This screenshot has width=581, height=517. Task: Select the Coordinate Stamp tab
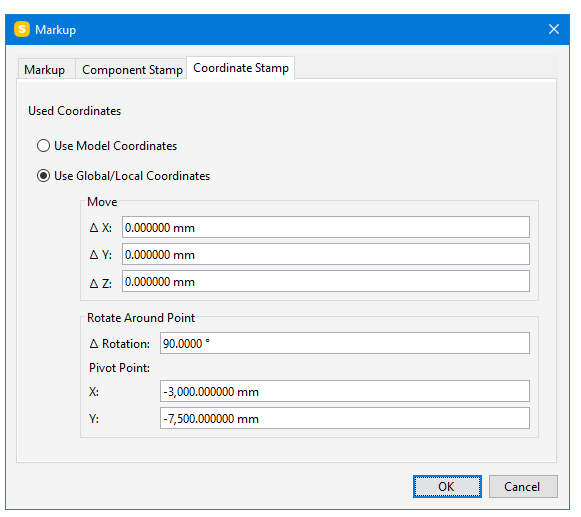coord(241,68)
